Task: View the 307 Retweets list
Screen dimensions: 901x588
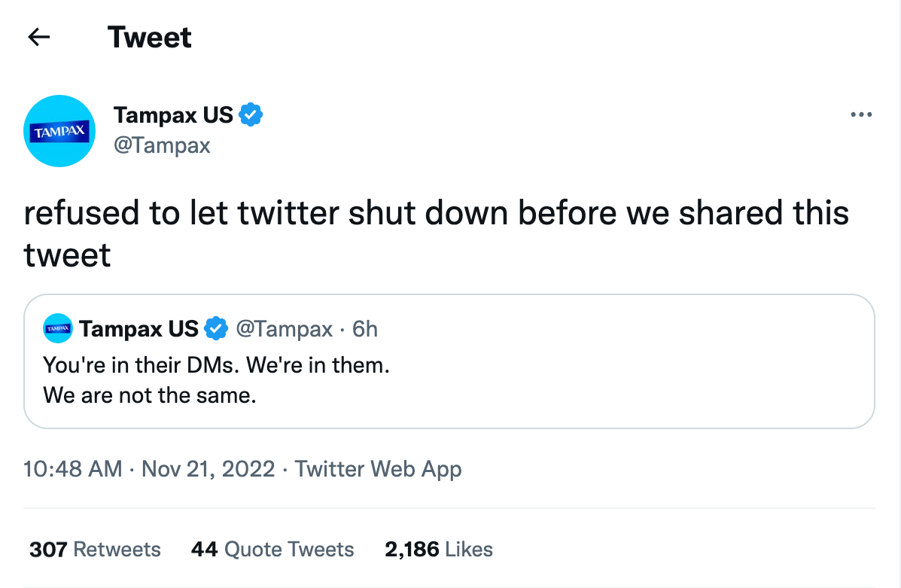Action: pyautogui.click(x=94, y=549)
